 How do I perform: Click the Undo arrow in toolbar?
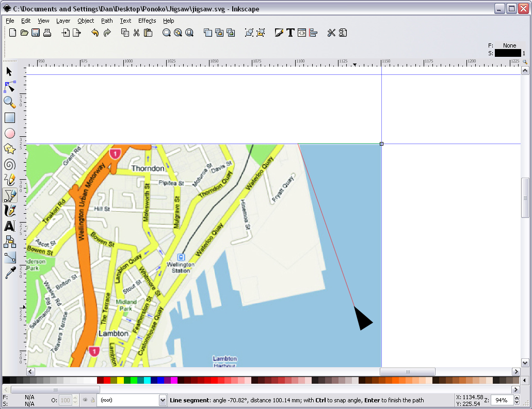coord(94,33)
